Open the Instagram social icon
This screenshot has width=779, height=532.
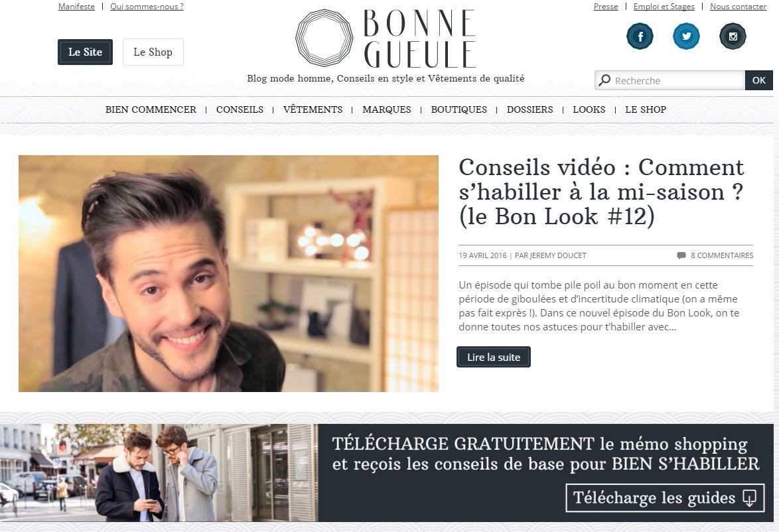(x=733, y=36)
